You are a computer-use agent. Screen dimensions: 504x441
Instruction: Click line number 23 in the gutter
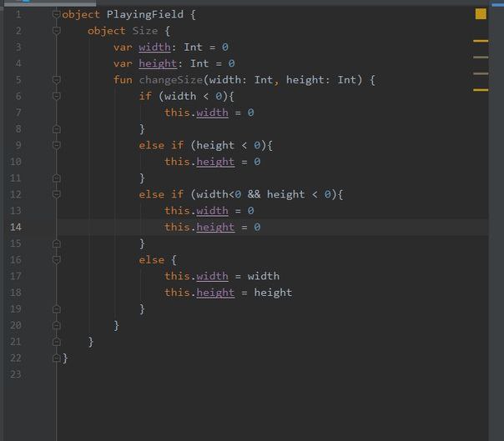15,374
